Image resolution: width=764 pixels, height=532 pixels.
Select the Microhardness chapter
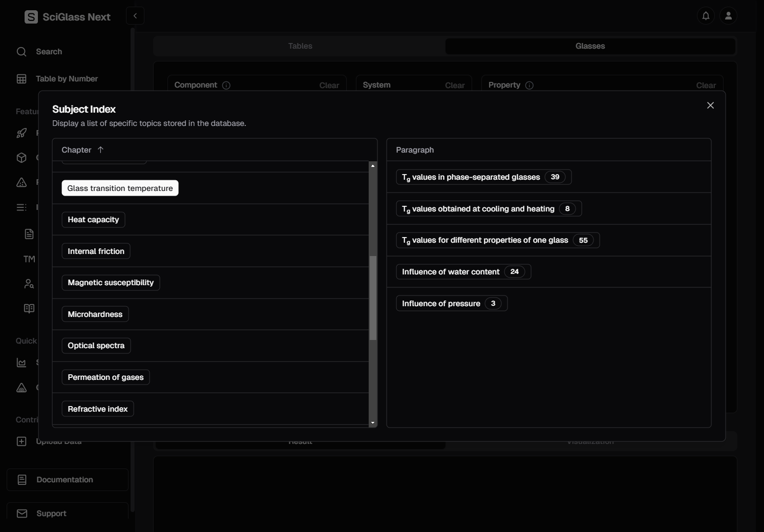coord(95,314)
